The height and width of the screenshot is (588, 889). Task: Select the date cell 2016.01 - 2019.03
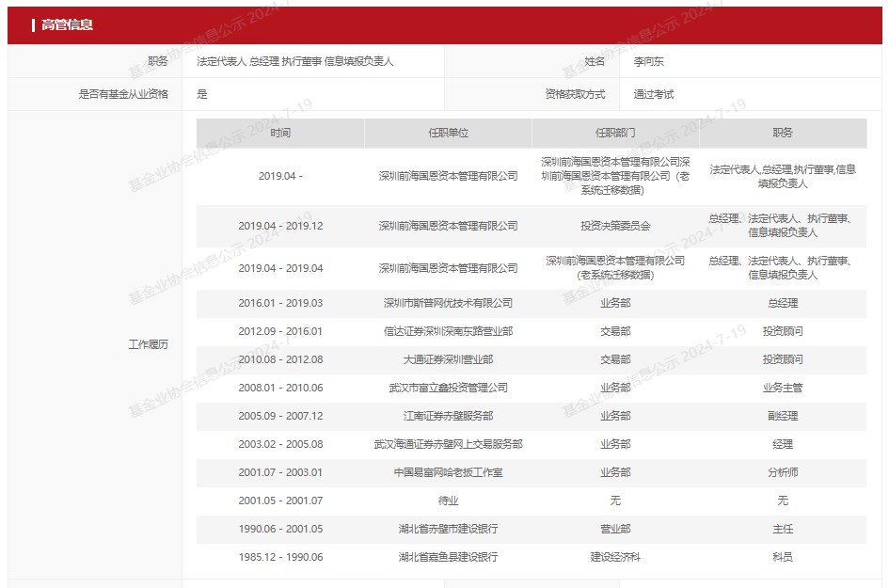(280, 303)
